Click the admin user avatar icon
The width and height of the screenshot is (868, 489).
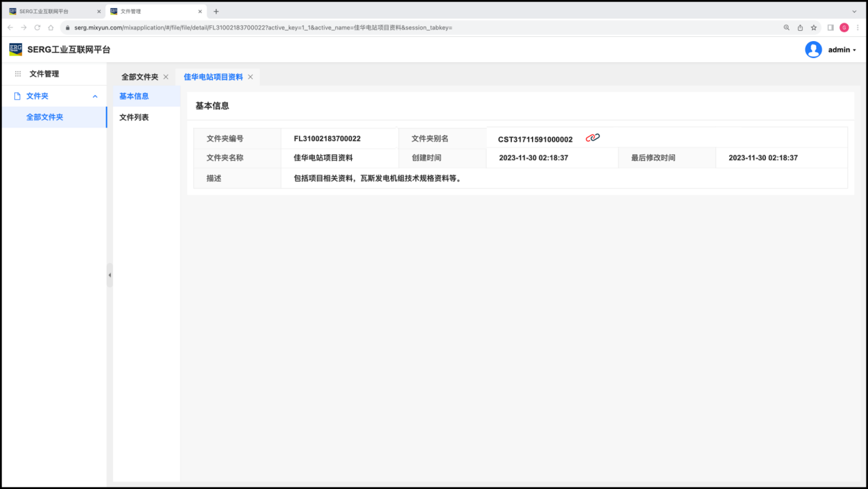(813, 50)
